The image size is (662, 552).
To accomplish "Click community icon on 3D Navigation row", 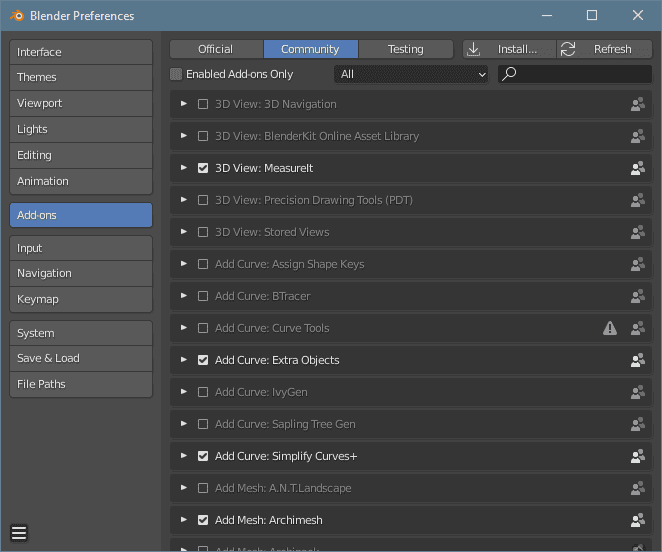I will tap(638, 104).
